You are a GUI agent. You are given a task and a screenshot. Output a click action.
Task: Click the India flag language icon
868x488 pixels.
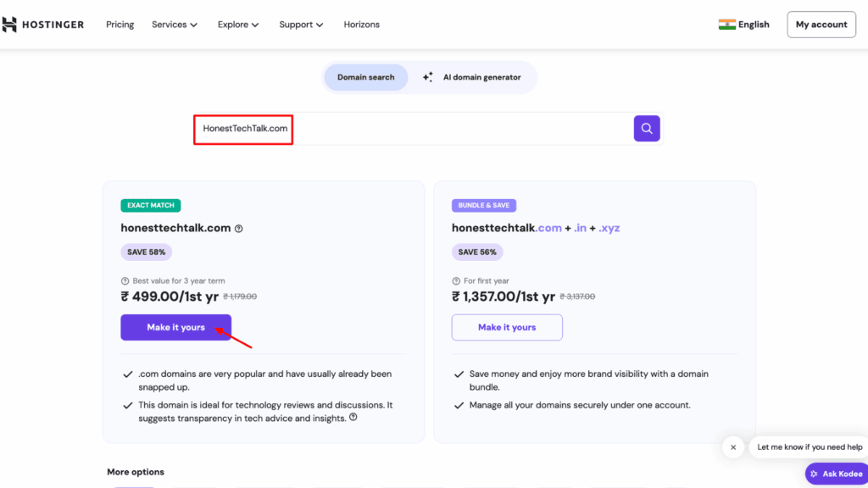coord(726,24)
